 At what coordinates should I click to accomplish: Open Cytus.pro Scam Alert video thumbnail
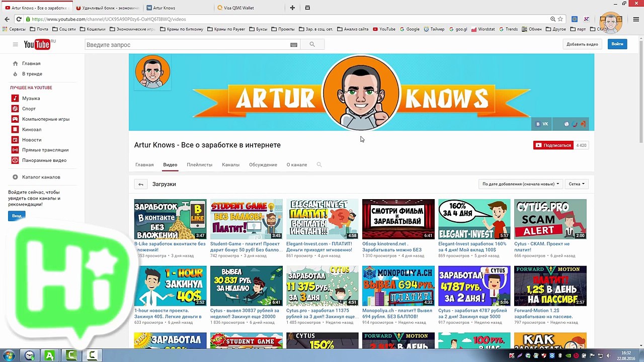(x=550, y=219)
